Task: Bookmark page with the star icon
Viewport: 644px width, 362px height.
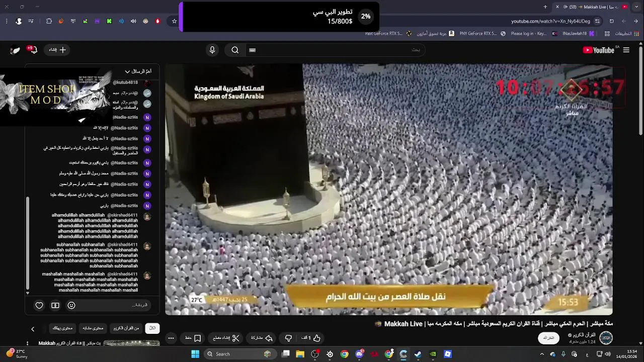Action: [175, 21]
